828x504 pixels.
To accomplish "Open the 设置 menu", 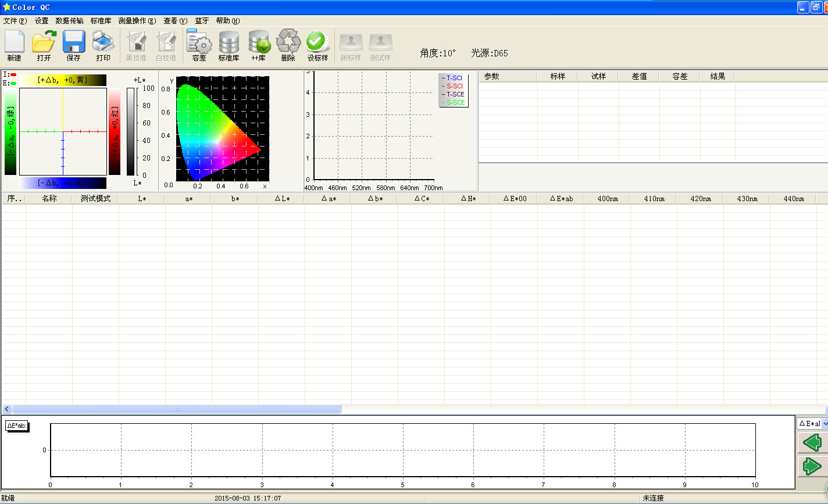I will 42,20.
